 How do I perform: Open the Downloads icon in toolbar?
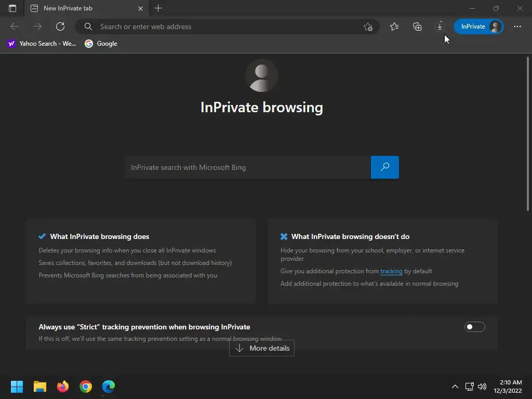(x=440, y=26)
